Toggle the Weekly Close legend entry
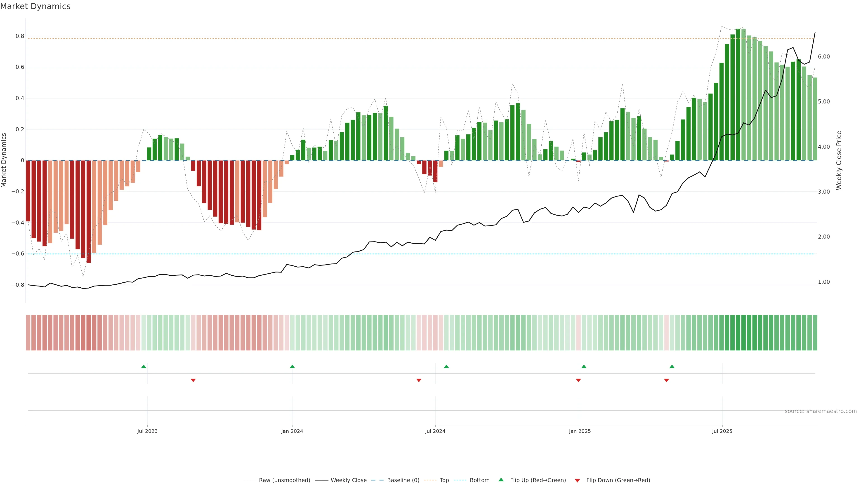The width and height of the screenshot is (868, 488). pos(348,480)
